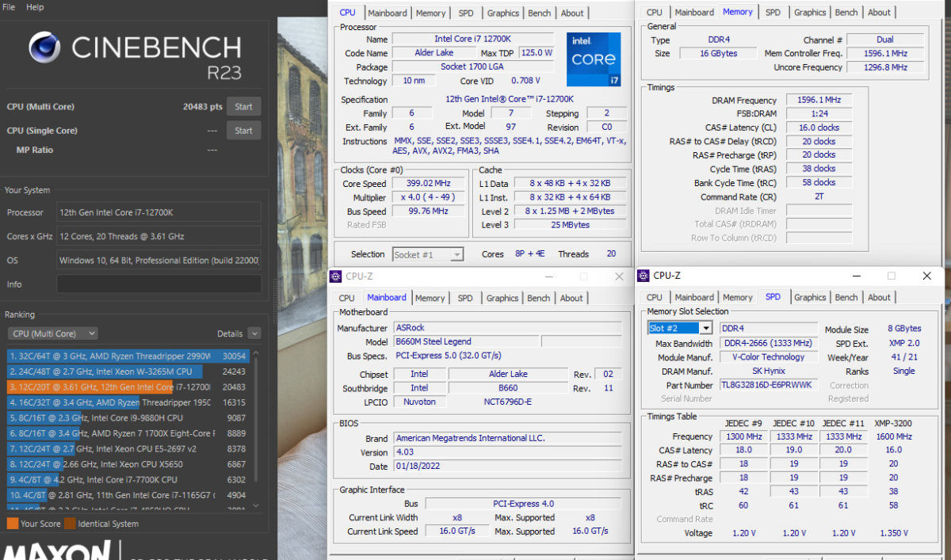Close the CPU-Z SPD window
Screen dimensions: 951x560
[x=926, y=276]
